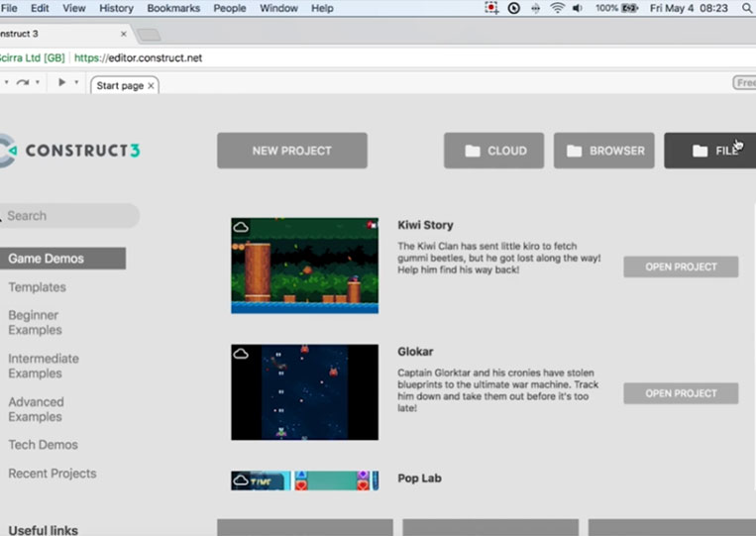This screenshot has height=536, width=756.
Task: Click the Glokar title
Action: pos(415,352)
